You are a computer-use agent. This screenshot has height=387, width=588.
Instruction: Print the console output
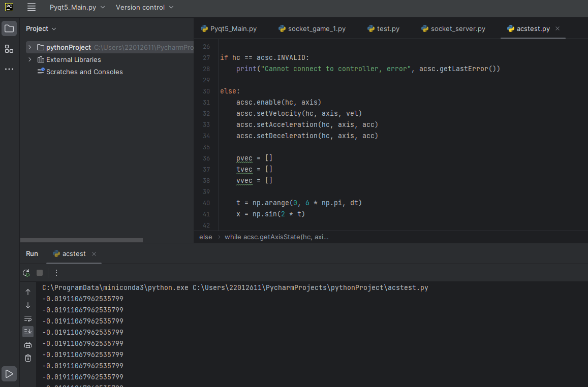click(x=28, y=344)
